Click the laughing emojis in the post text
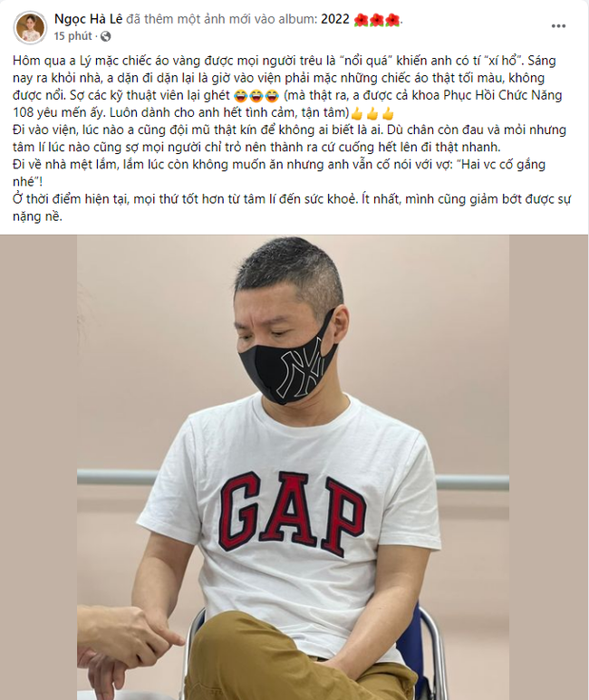Screen dimensions: 589x700 click(256, 95)
